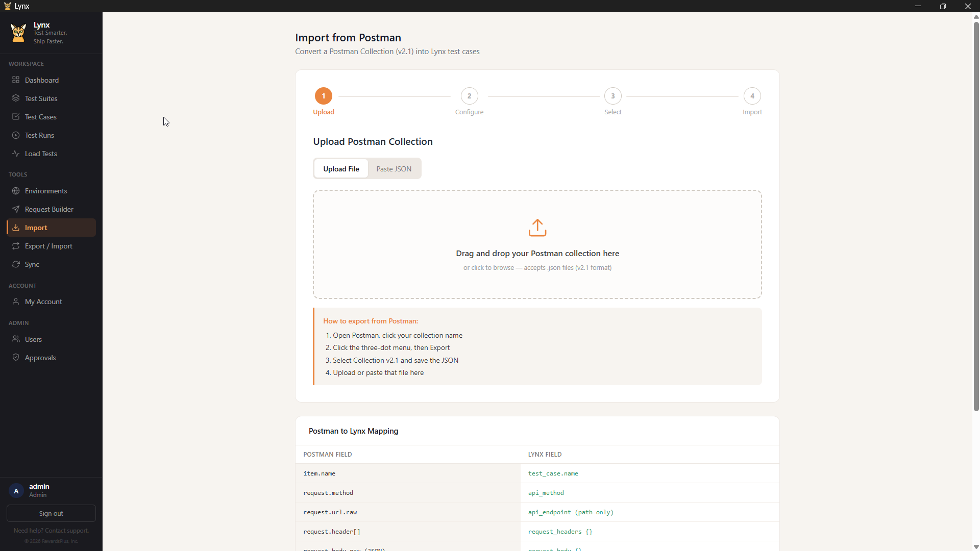The width and height of the screenshot is (980, 551).
Task: Open My Account page
Action: coord(43,302)
